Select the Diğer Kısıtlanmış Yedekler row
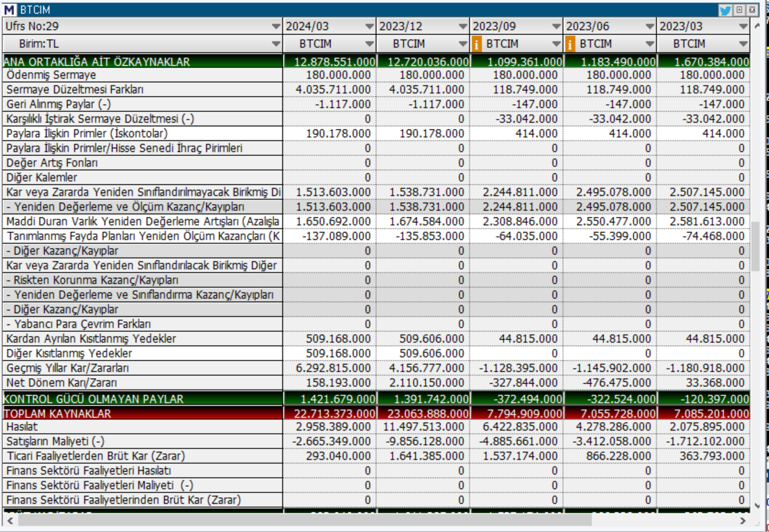Screen dimensions: 769x532 143,354
